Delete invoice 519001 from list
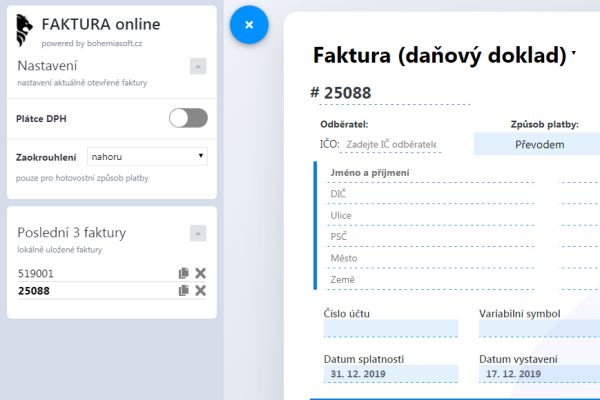 pos(200,273)
